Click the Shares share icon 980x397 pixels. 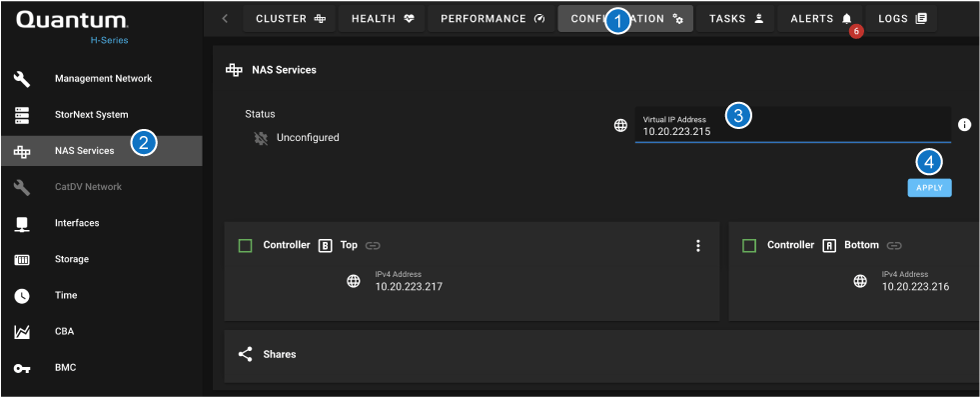245,354
